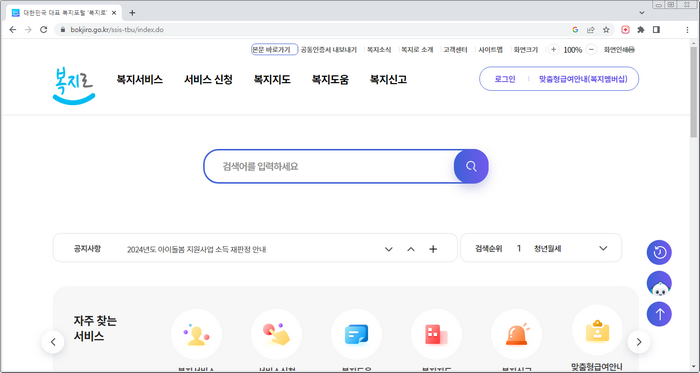Select the 복지로 browser tab

point(63,13)
